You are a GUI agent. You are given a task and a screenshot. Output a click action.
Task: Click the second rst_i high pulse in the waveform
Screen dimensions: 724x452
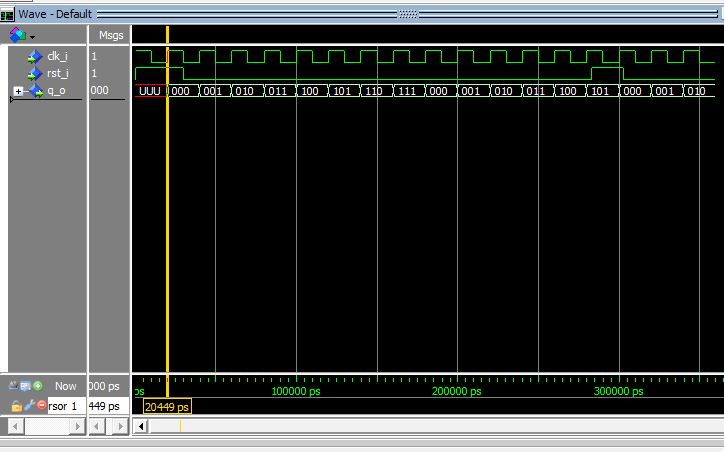pos(608,73)
